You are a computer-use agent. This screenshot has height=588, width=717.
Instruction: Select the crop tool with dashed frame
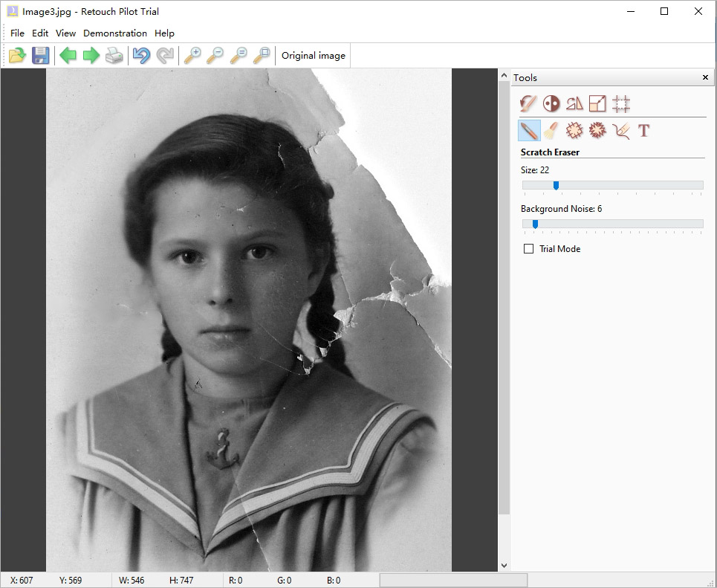click(621, 103)
